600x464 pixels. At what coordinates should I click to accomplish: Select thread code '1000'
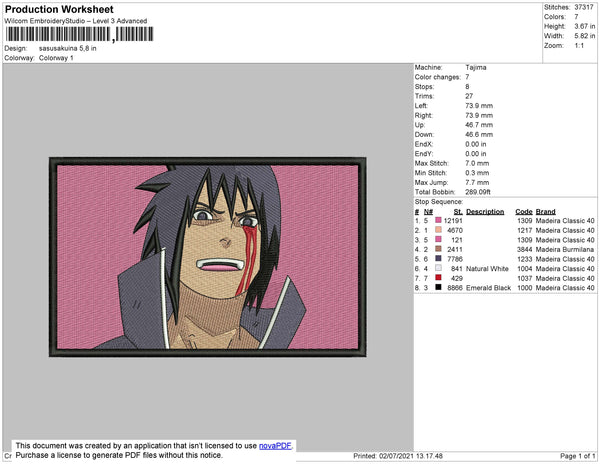pyautogui.click(x=525, y=288)
